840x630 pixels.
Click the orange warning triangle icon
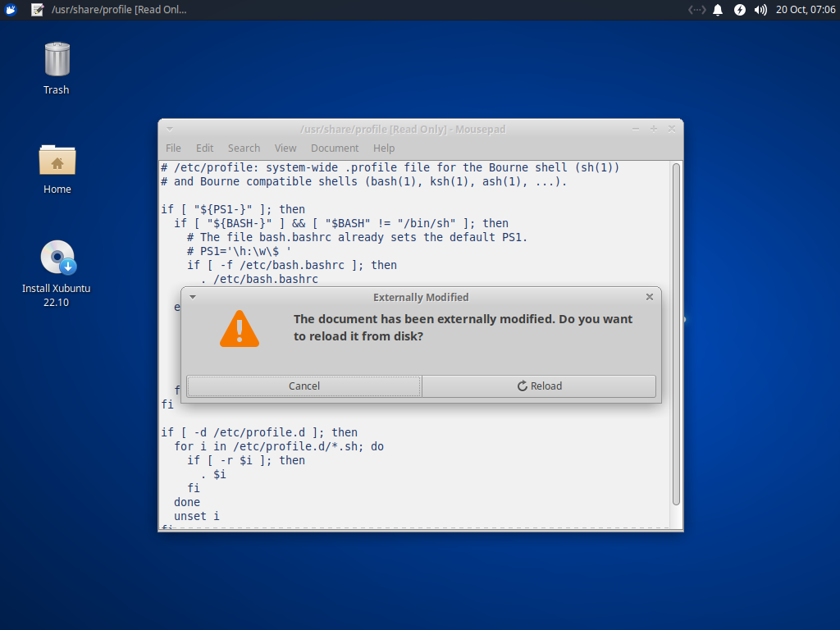coord(240,329)
